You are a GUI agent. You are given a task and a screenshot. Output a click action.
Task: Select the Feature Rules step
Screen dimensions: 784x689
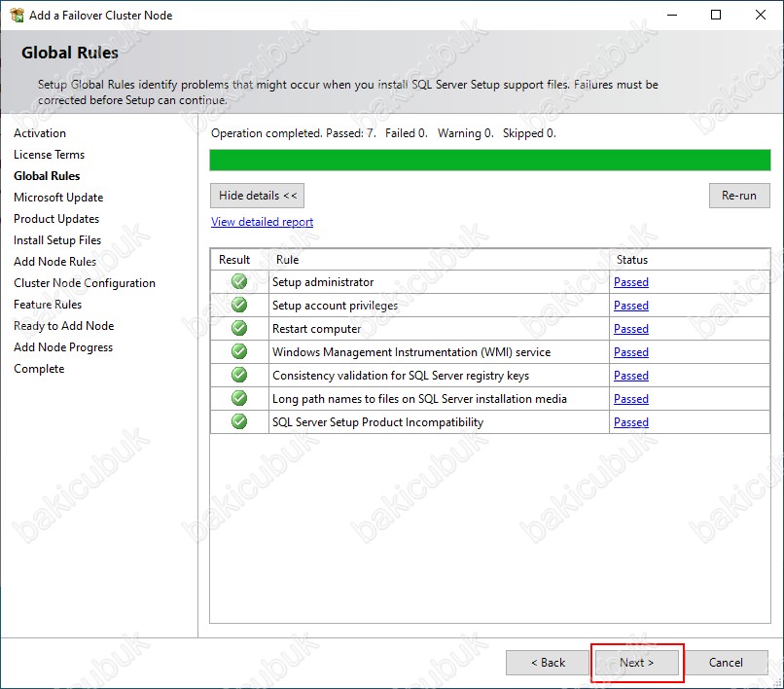click(x=48, y=305)
